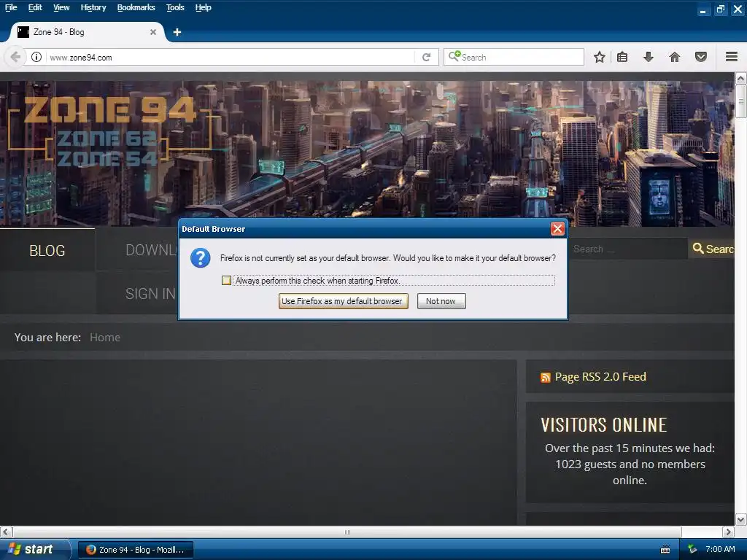Click the back arrow navigation button
This screenshot has height=560, width=747.
pyautogui.click(x=15, y=57)
